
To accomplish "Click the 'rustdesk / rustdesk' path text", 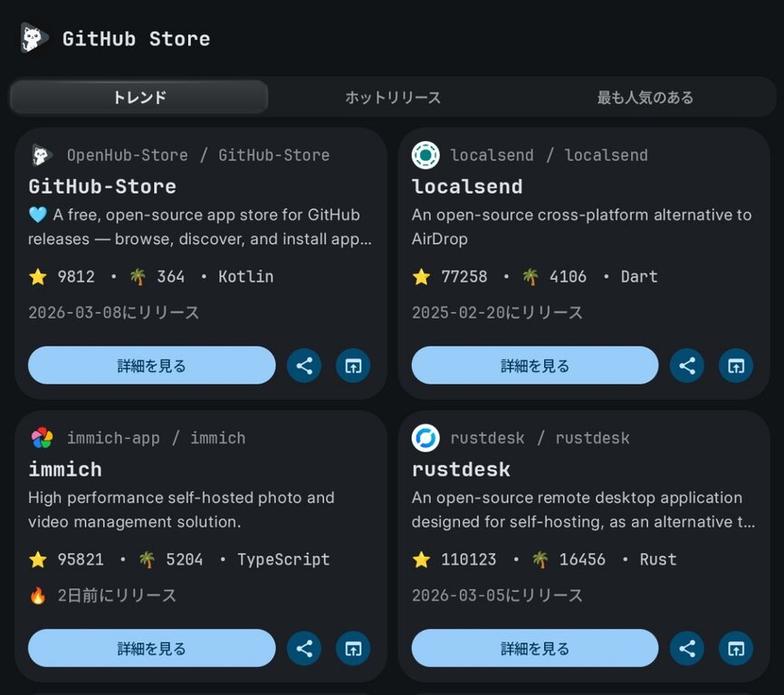I will 540,438.
